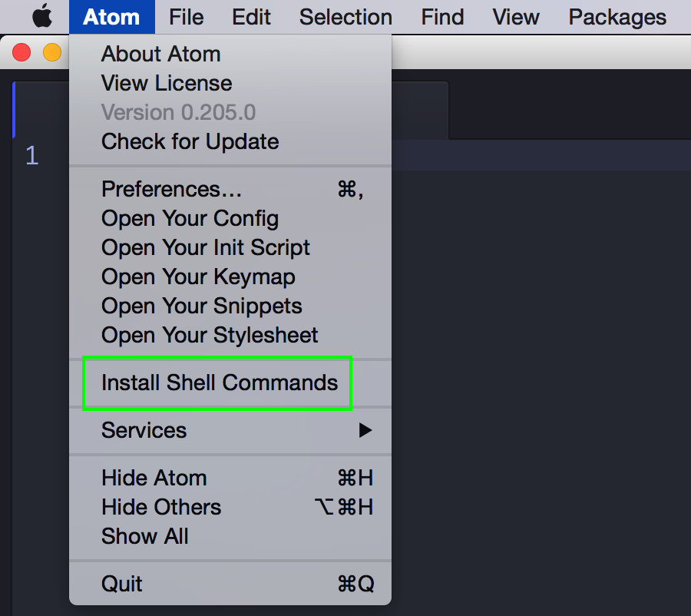
Task: Click the yellow minimize window button
Action: [x=51, y=52]
